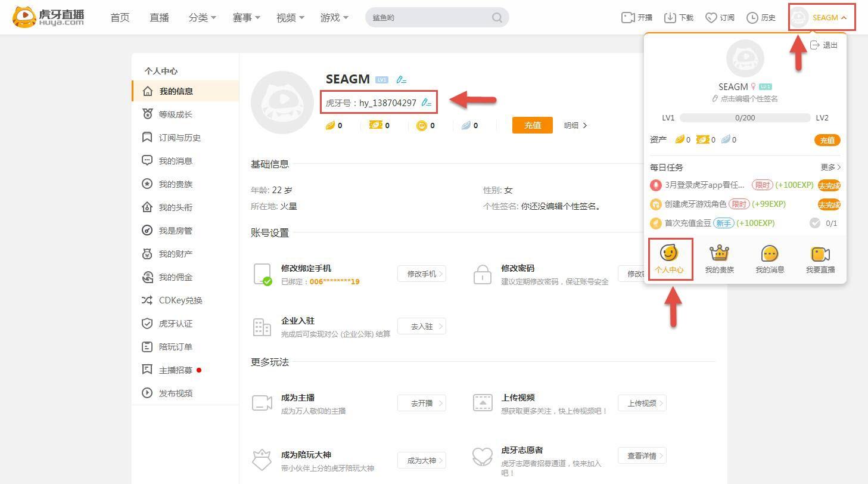Collapse the SEAGM account dropdown
This screenshot has width=868, height=484.
click(x=823, y=17)
